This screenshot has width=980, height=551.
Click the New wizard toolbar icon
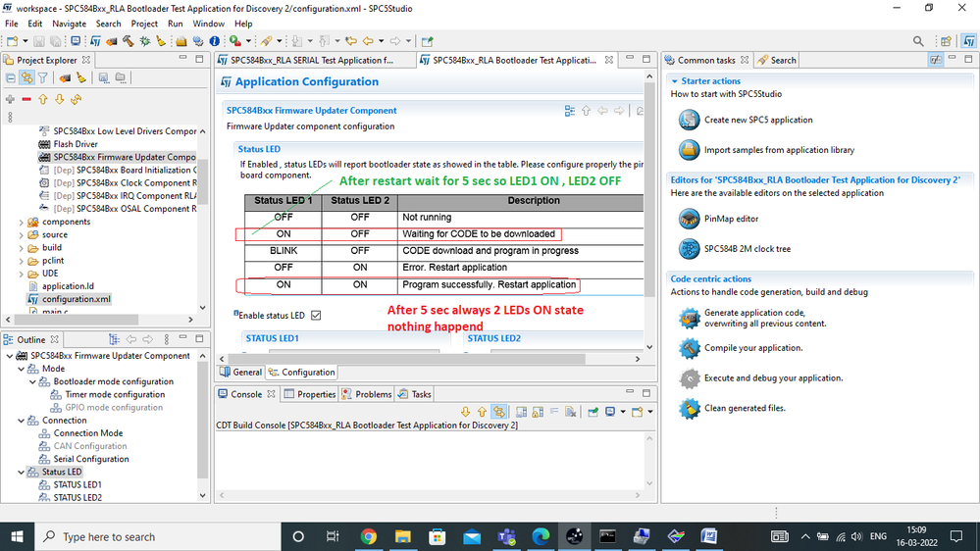point(12,41)
